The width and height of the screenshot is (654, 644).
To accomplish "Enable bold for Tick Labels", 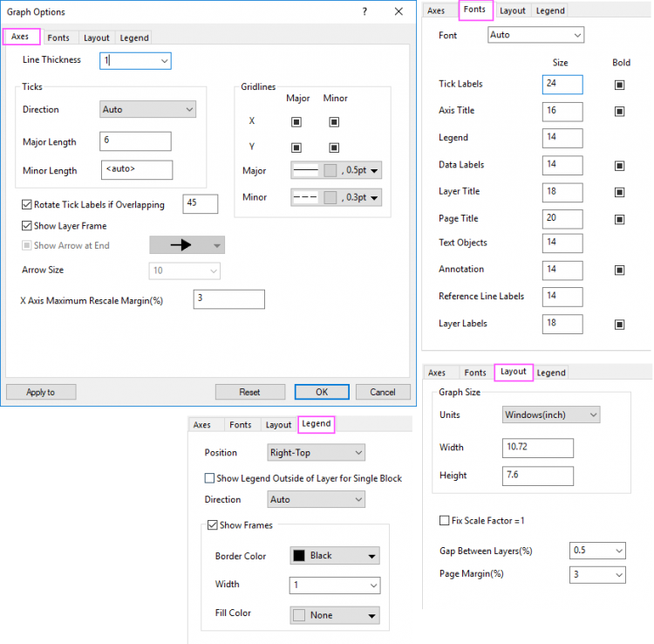I will pyautogui.click(x=619, y=85).
